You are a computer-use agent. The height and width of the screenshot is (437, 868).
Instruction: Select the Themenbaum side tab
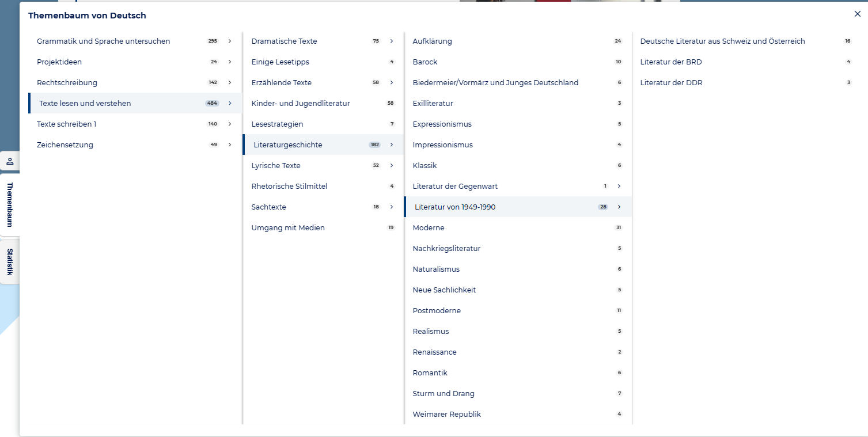9,204
